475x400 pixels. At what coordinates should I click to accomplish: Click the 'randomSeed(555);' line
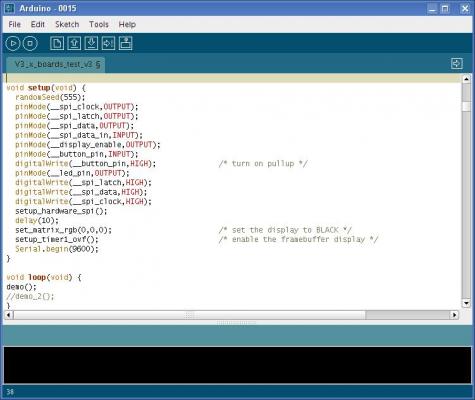50,97
